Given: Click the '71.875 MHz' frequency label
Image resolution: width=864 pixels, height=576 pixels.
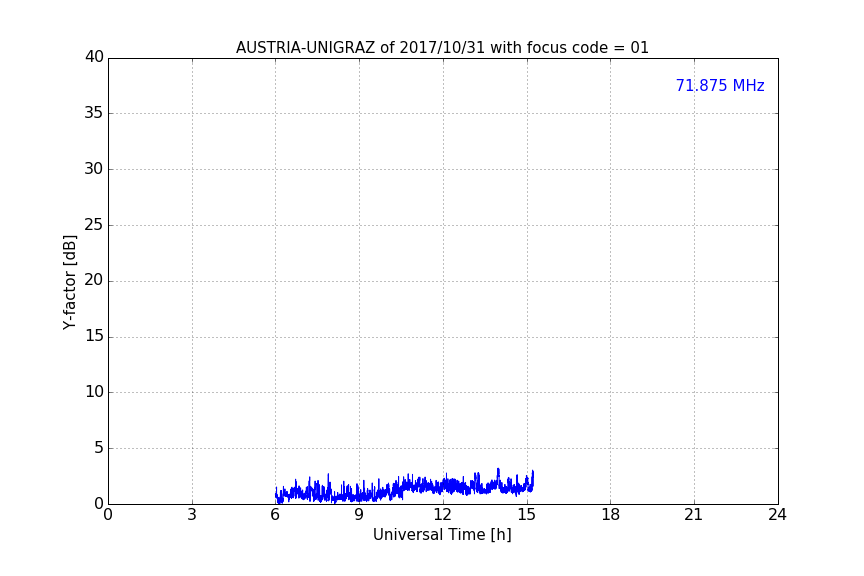Looking at the screenshot, I should 720,86.
